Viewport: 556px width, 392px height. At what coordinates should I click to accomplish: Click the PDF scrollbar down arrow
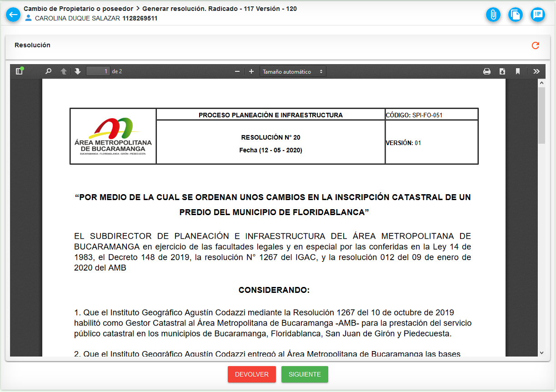pos(541,352)
